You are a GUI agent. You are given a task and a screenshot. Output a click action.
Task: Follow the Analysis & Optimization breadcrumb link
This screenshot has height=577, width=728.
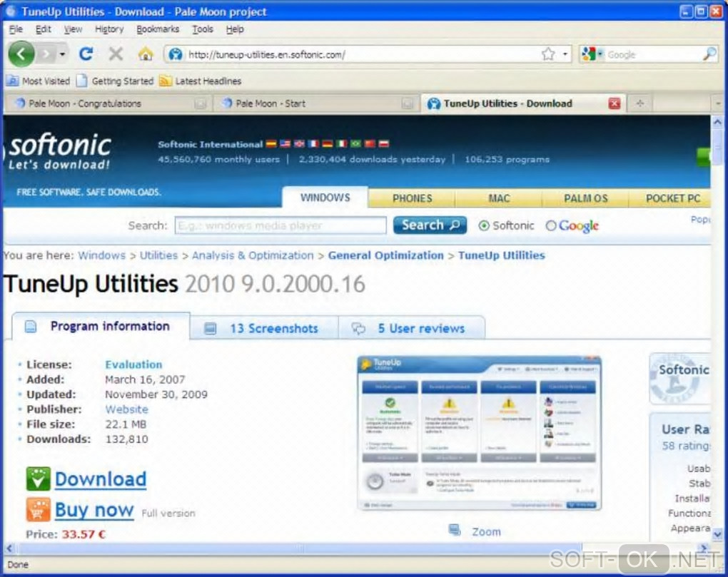pos(253,255)
